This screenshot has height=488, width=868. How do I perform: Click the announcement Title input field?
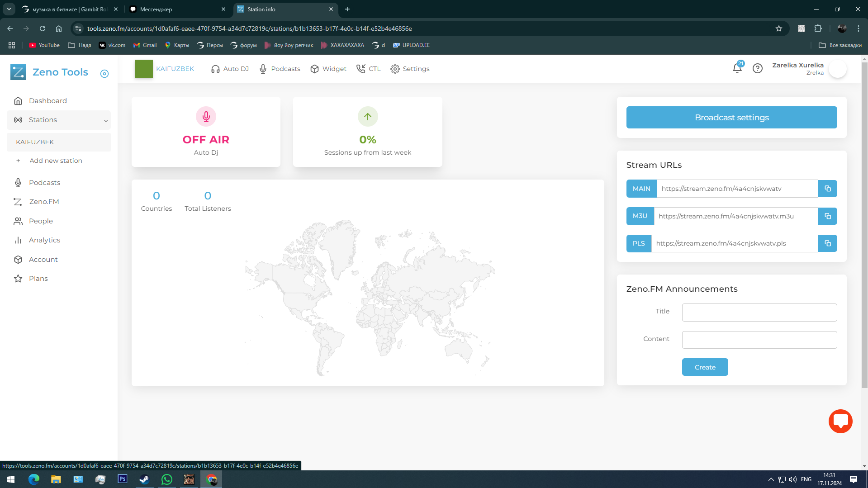pyautogui.click(x=759, y=313)
